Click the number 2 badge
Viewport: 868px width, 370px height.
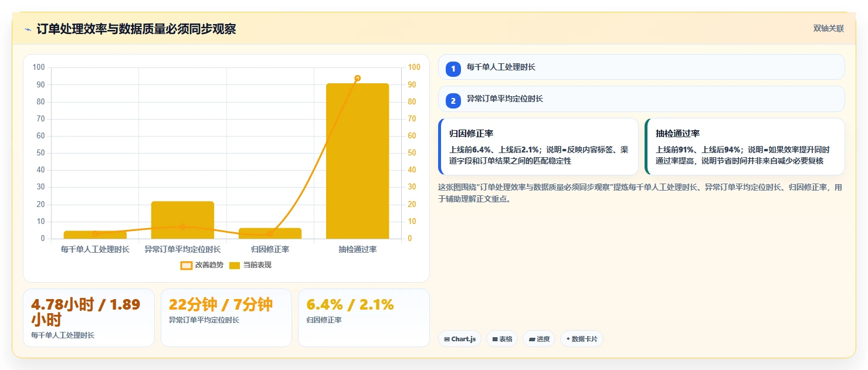(453, 100)
